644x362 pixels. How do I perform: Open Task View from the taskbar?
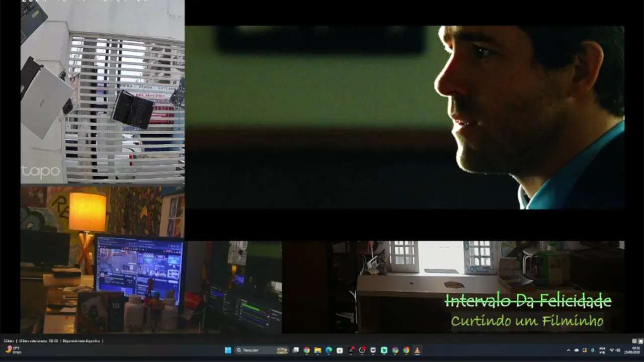tap(296, 350)
